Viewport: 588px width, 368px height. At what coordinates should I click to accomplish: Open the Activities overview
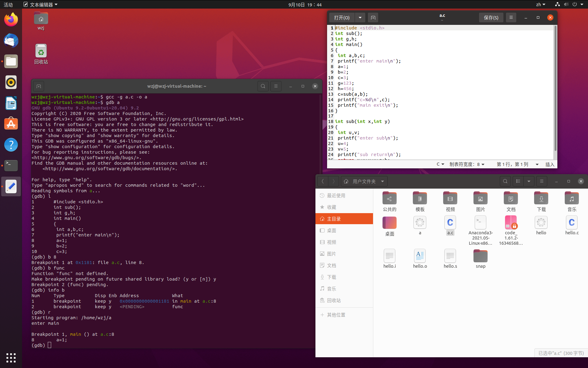[x=8, y=5]
